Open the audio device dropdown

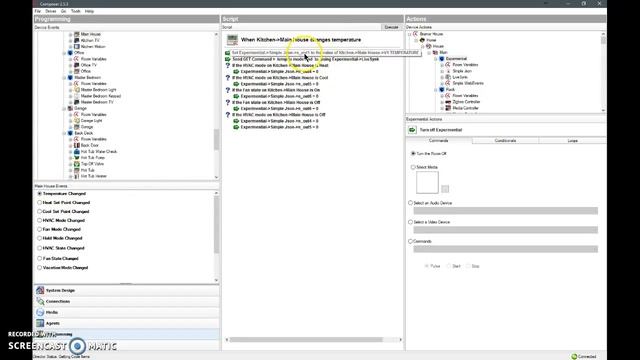click(506, 211)
